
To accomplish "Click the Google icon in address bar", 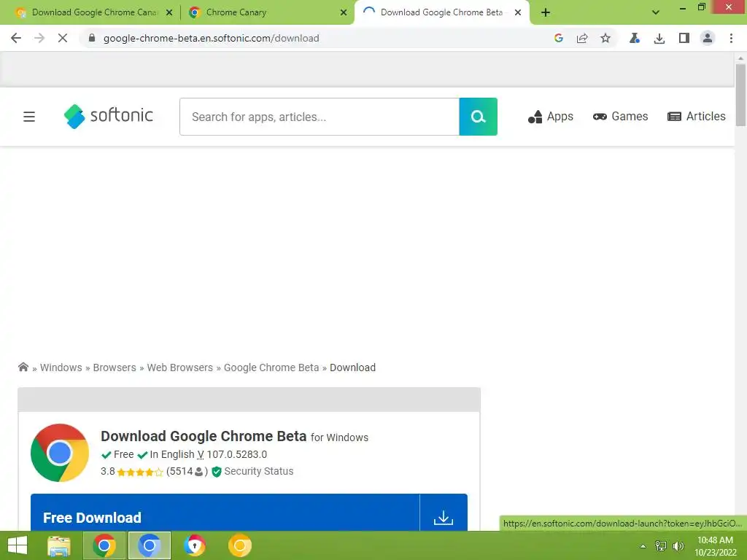I will (x=559, y=38).
